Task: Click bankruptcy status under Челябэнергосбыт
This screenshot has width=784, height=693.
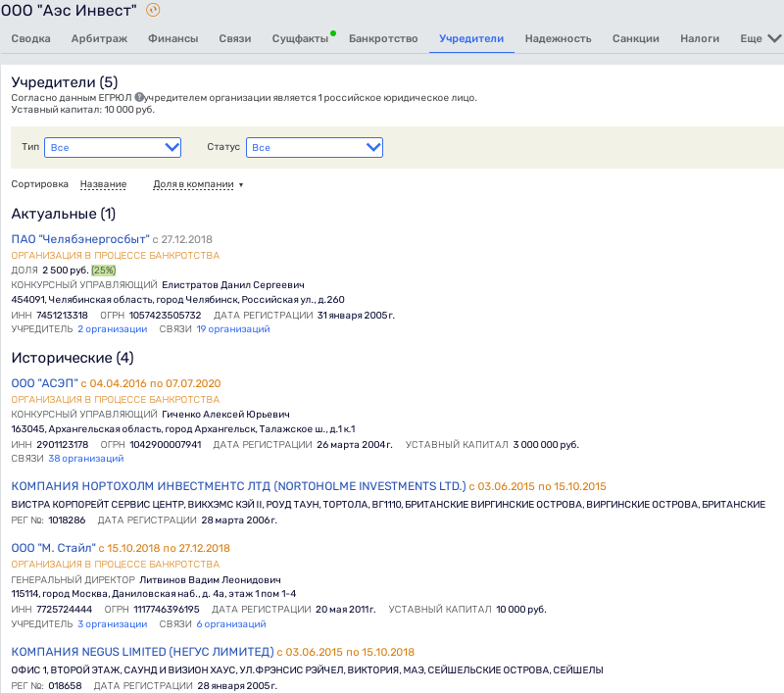Action: coord(116,255)
